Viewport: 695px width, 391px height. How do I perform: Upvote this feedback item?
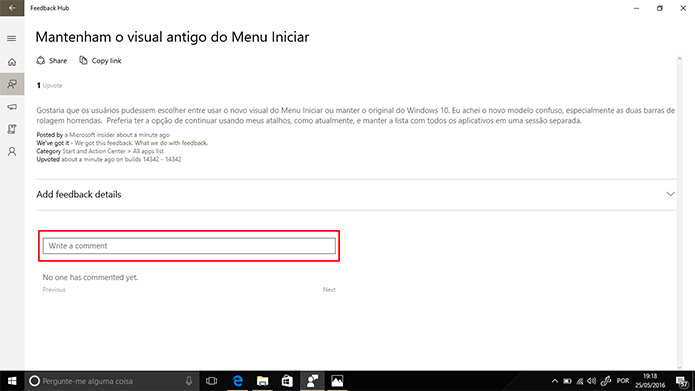click(49, 86)
